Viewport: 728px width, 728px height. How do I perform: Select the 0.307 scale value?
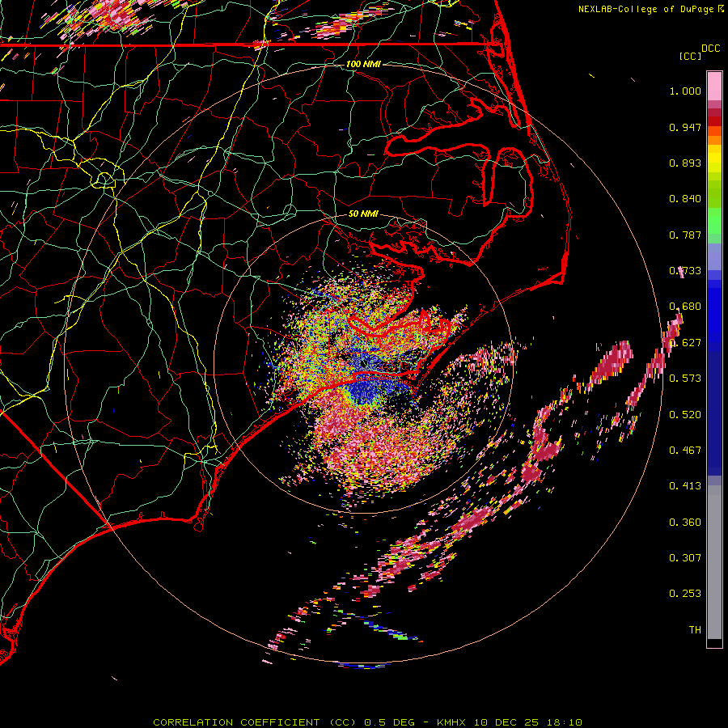[685, 558]
